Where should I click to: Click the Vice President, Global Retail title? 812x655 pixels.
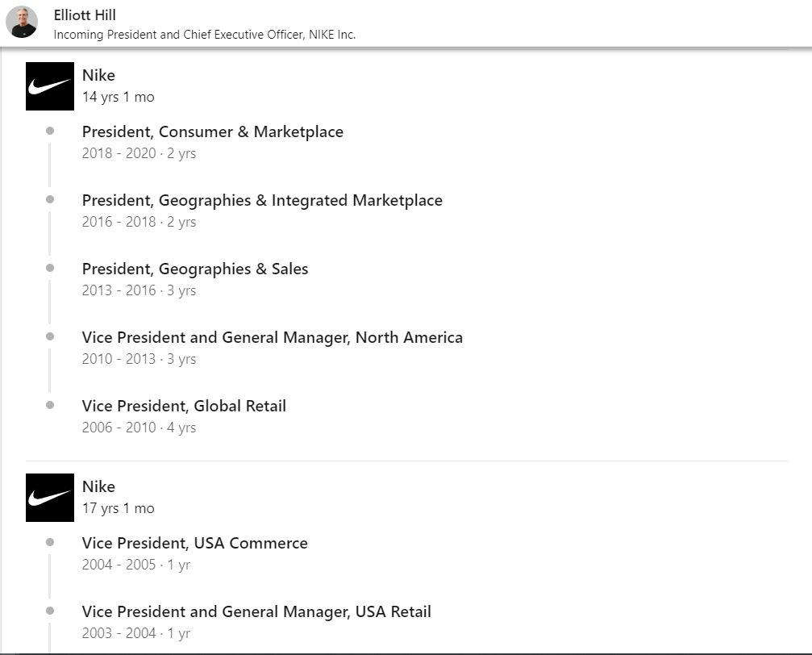pyautogui.click(x=184, y=407)
